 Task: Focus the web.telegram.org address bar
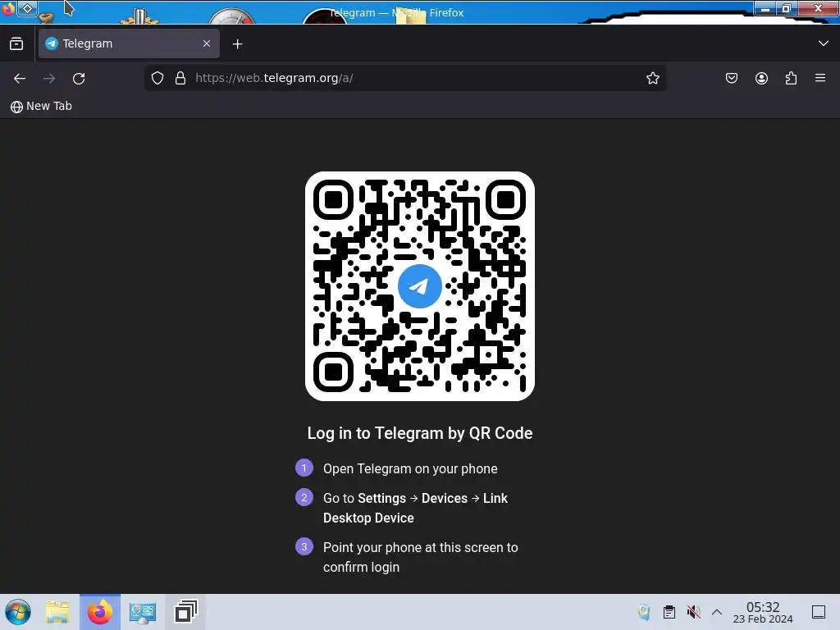tap(404, 78)
